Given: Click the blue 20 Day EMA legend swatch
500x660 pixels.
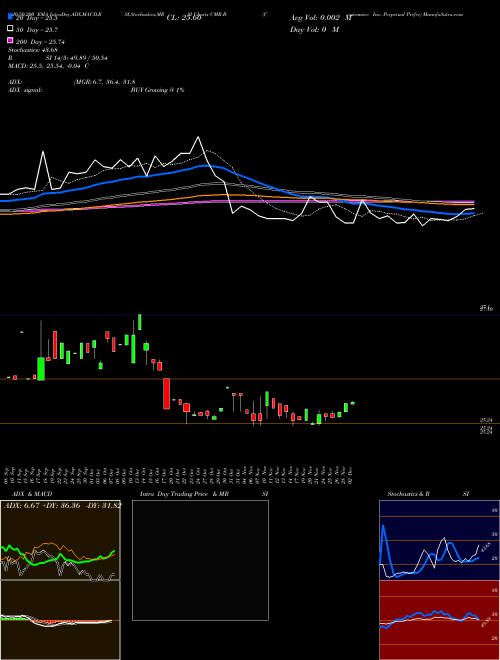Looking at the screenshot, I should click(x=10, y=16).
